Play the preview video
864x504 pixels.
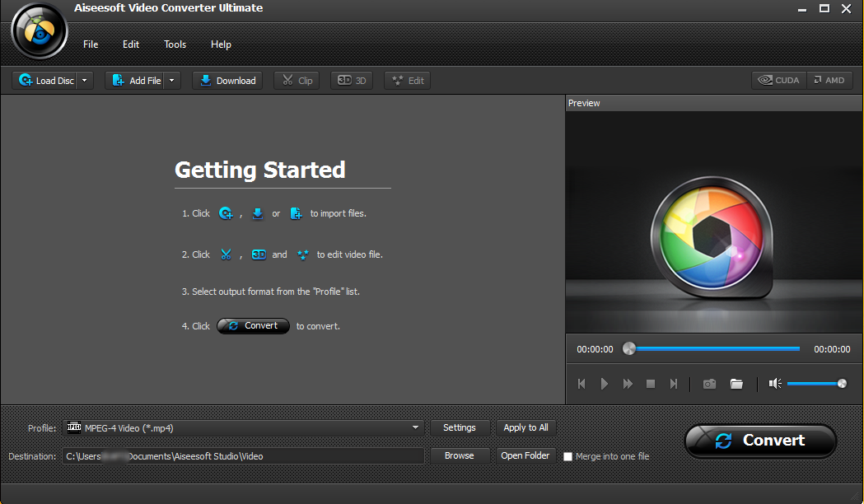605,384
